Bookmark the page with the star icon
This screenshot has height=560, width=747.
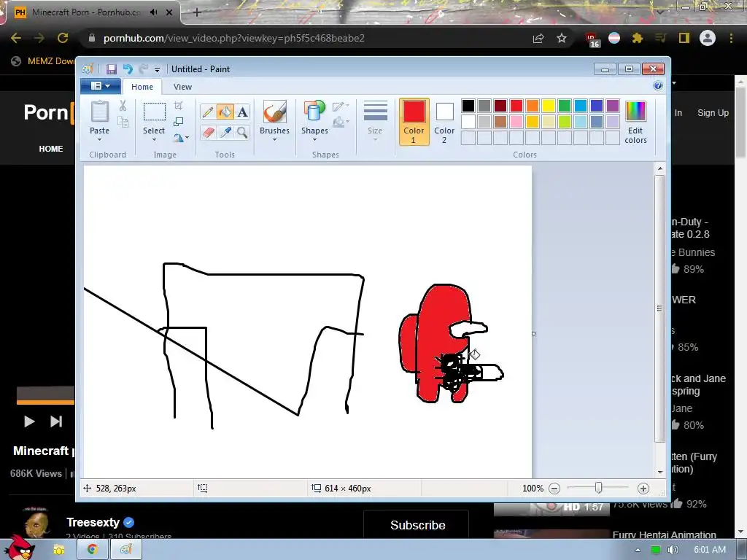pyautogui.click(x=562, y=38)
